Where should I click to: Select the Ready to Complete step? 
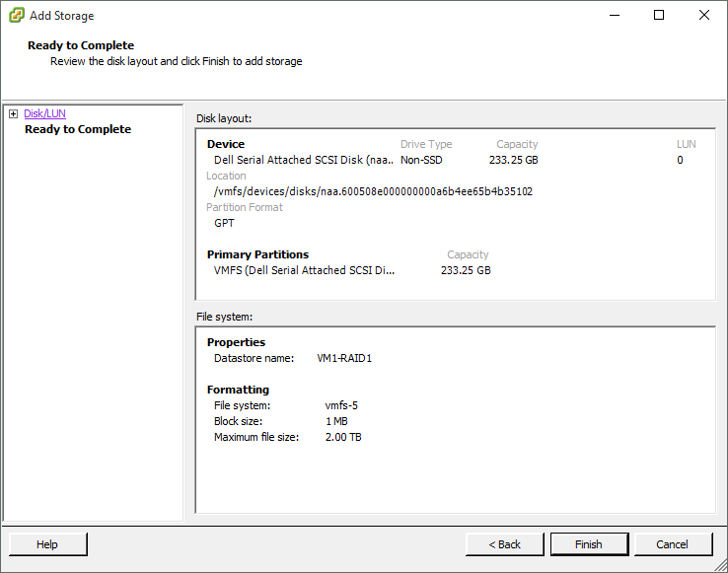(x=77, y=129)
